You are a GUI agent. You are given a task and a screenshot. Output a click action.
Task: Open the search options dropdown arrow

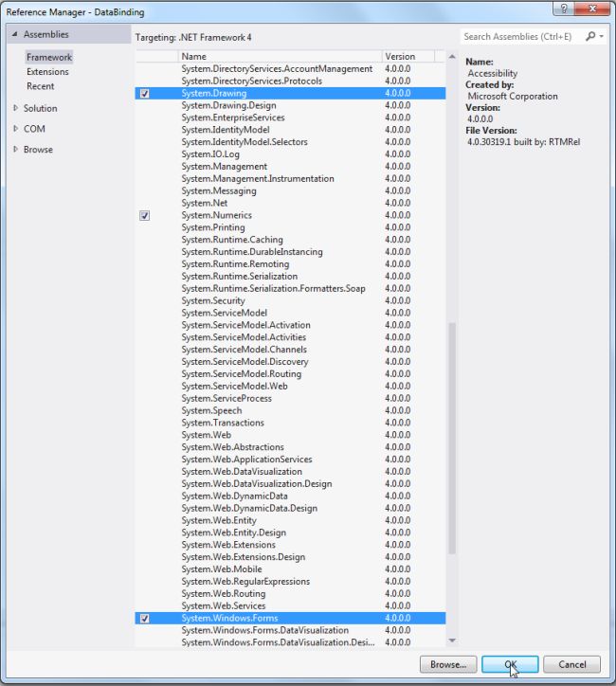click(x=602, y=36)
